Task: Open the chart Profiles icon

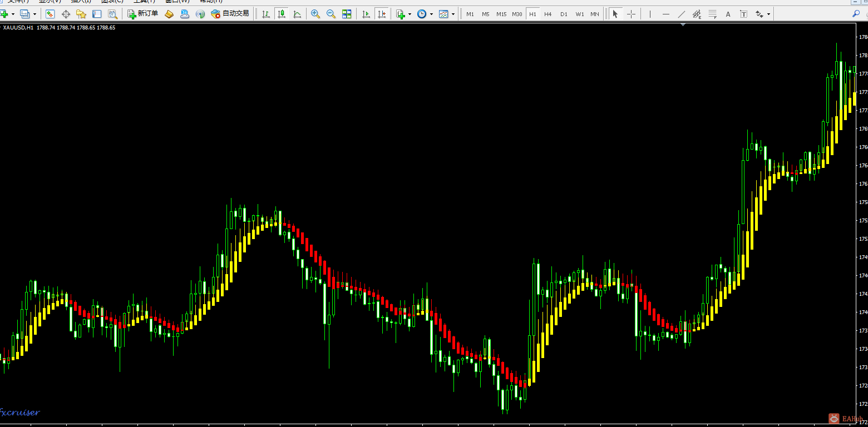Action: click(x=24, y=14)
